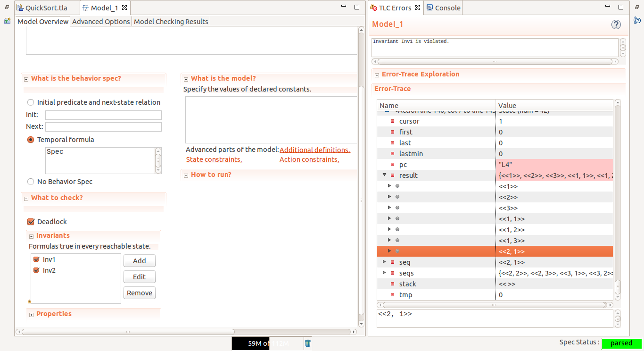
Task: Open the Model Checking Results tab
Action: 171,22
